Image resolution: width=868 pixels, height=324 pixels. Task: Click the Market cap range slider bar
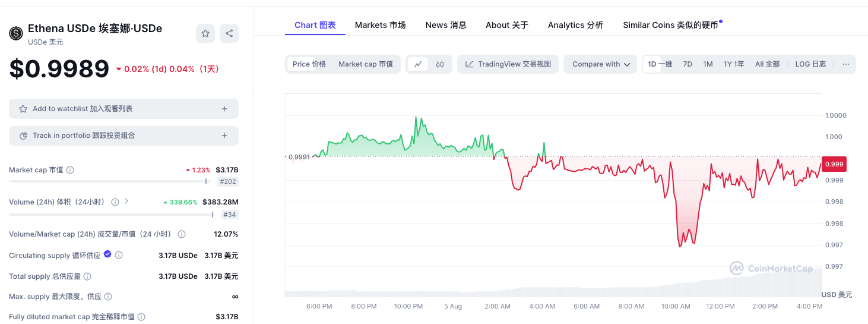click(x=108, y=181)
